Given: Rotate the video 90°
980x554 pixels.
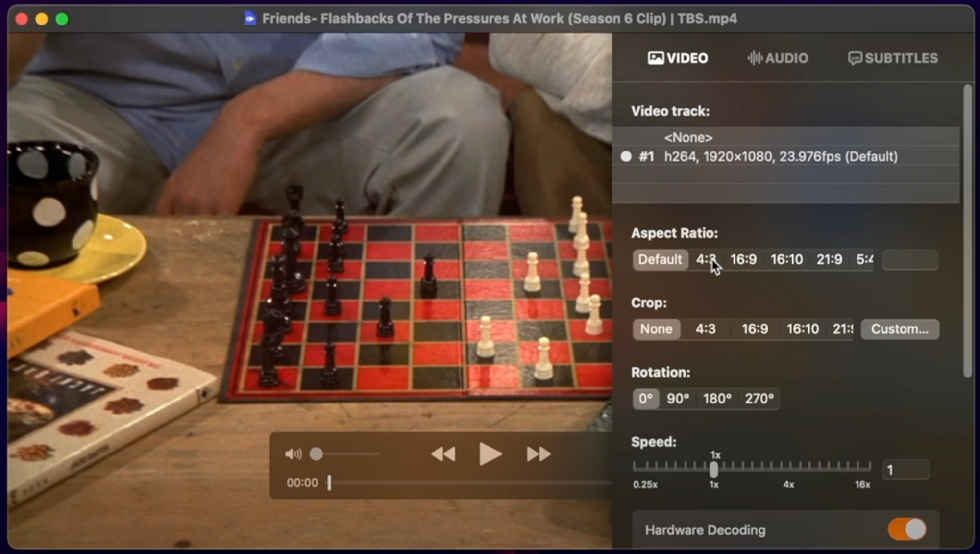Looking at the screenshot, I should coord(678,399).
